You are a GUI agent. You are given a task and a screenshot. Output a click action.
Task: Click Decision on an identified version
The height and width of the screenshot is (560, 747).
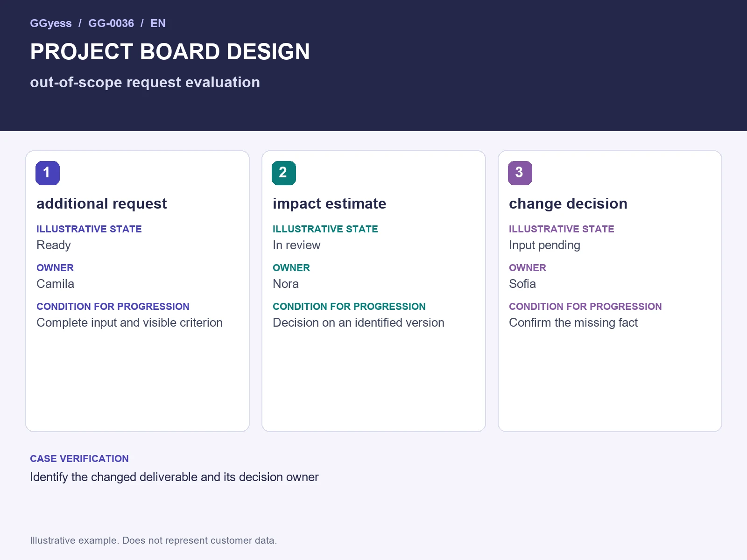(x=359, y=322)
